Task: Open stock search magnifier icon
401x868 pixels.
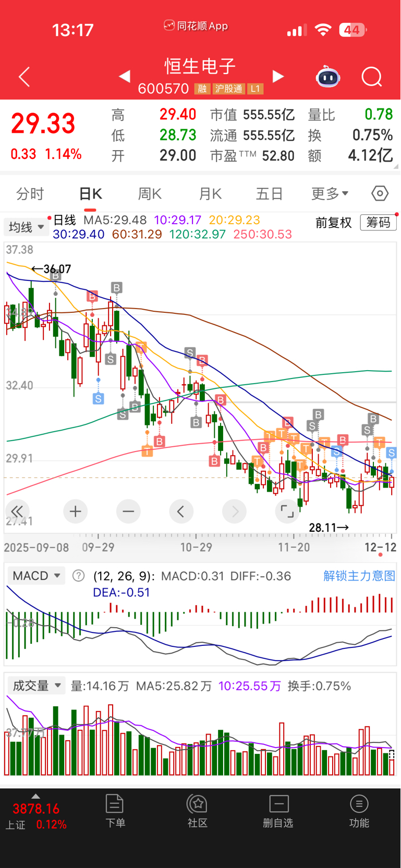Action: coord(372,77)
